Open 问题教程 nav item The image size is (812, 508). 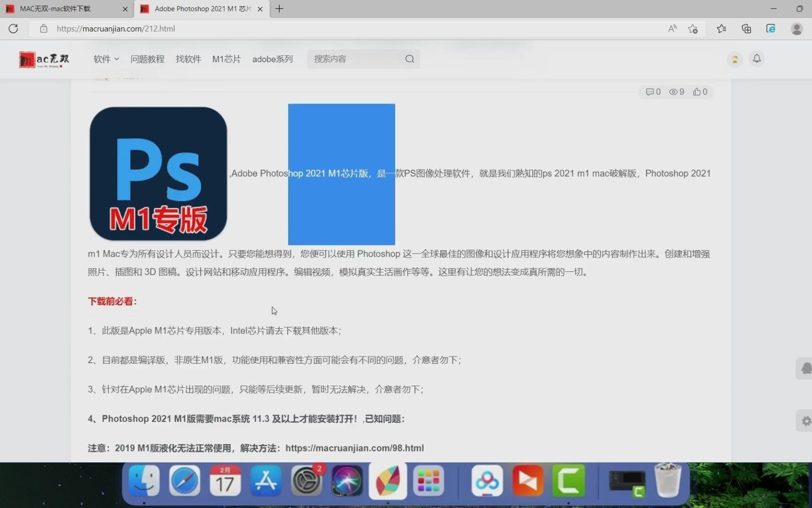[148, 59]
